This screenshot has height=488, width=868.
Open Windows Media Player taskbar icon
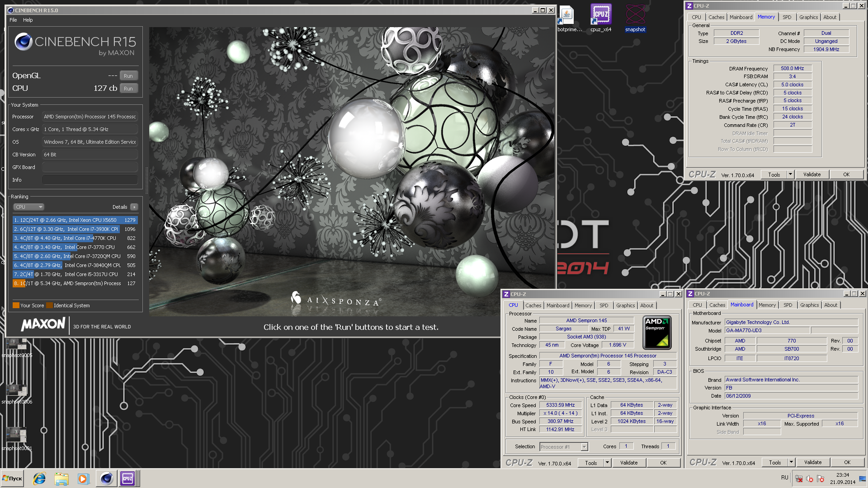[83, 479]
